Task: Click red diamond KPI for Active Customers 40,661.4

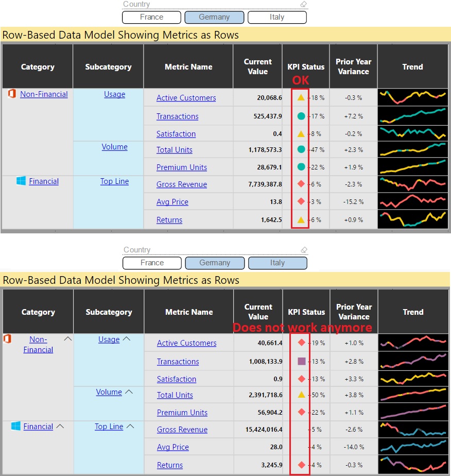Action: coord(302,343)
